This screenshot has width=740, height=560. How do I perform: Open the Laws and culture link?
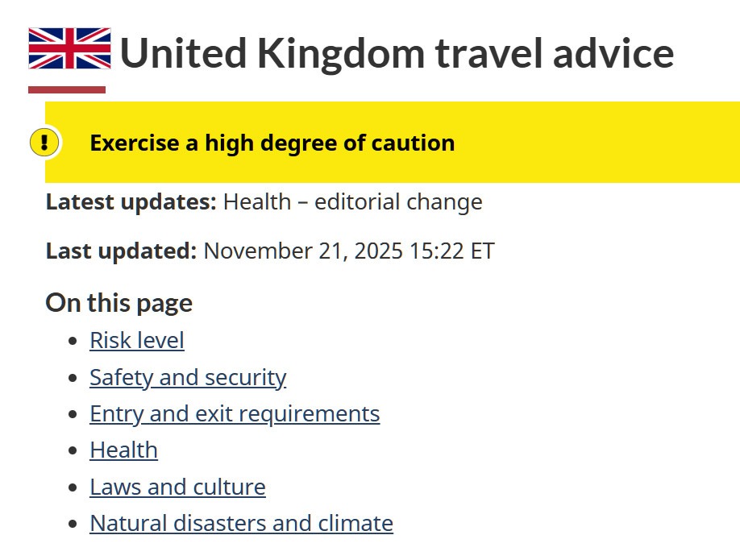(177, 487)
